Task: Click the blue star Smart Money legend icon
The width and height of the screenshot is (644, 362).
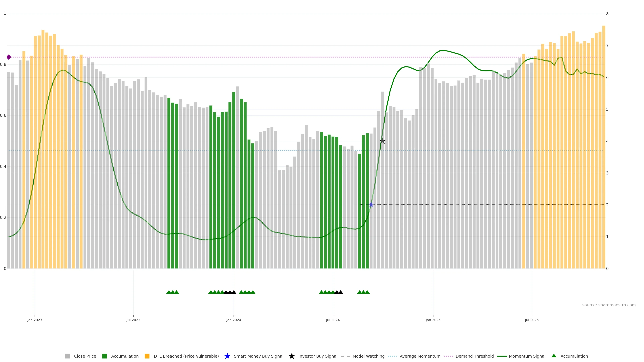Action: click(227, 356)
